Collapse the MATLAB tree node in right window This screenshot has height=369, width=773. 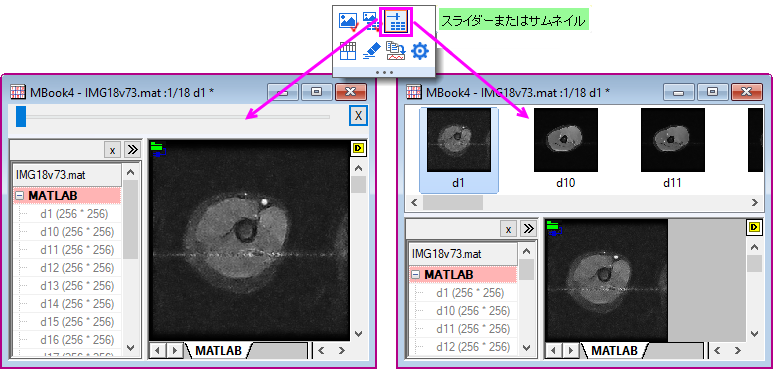click(x=416, y=274)
